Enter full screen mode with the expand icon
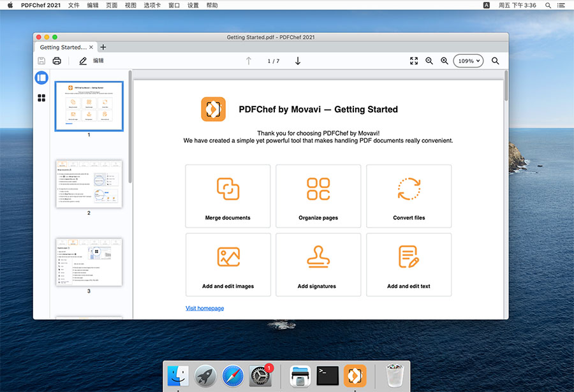Image resolution: width=574 pixels, height=392 pixels. [x=414, y=61]
